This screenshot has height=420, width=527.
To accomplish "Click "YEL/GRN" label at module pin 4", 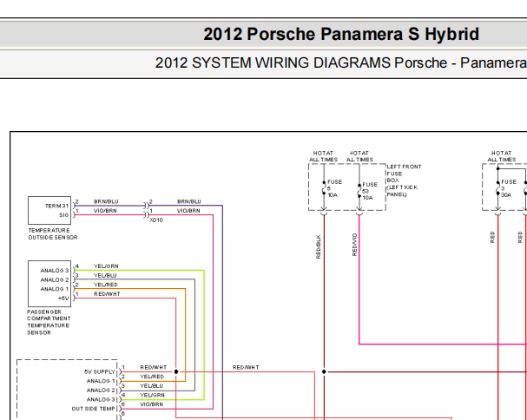I will 152,396.
